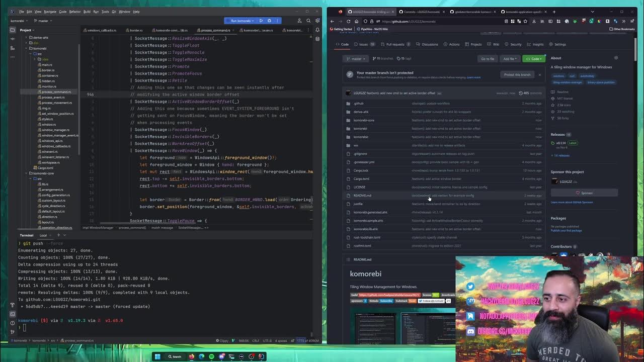Open the green Code dropdown button
Viewport: 644px width, 362px height.
(533, 59)
